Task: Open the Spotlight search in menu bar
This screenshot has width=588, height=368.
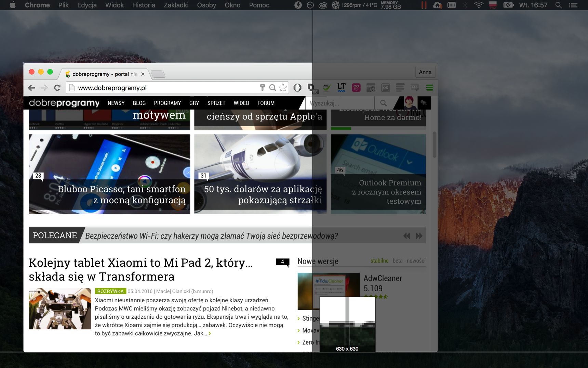Action: click(x=559, y=5)
